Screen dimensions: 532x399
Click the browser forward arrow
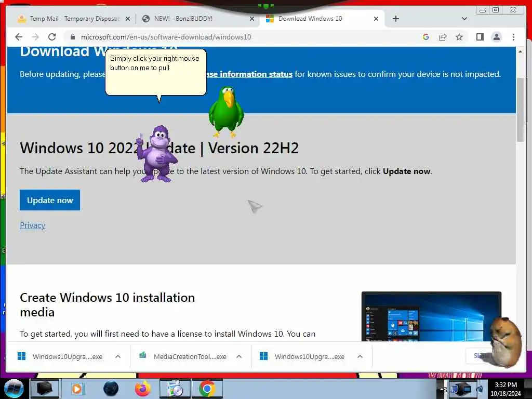pos(35,37)
